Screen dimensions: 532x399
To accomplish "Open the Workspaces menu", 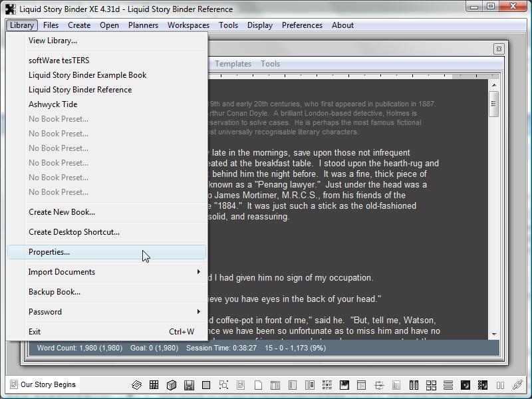I will tap(188, 25).
